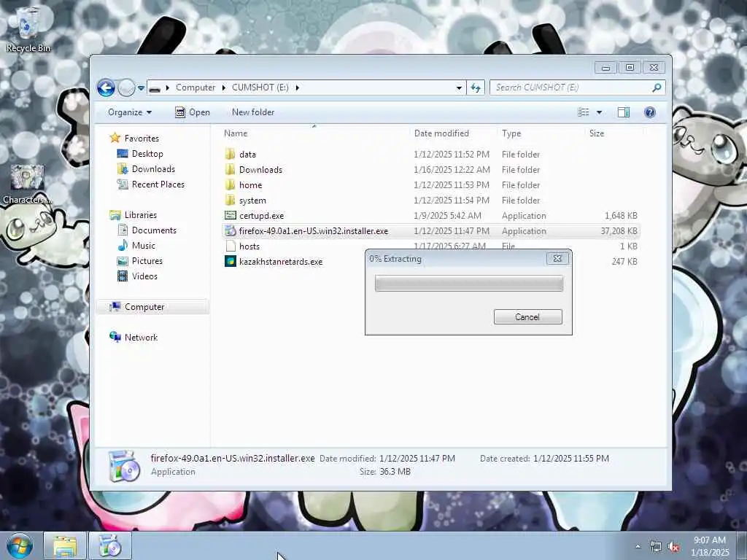Select the Downloads folder in file list
747x560 pixels.
pyautogui.click(x=260, y=169)
